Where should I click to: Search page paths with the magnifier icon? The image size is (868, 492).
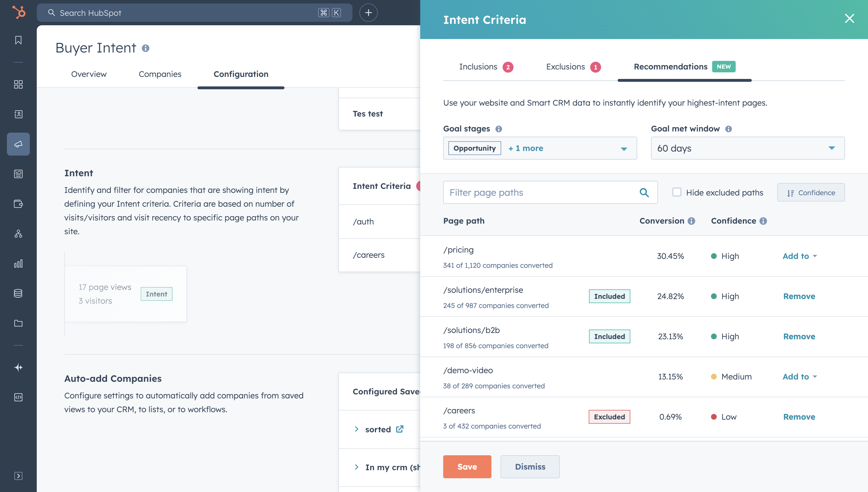644,192
